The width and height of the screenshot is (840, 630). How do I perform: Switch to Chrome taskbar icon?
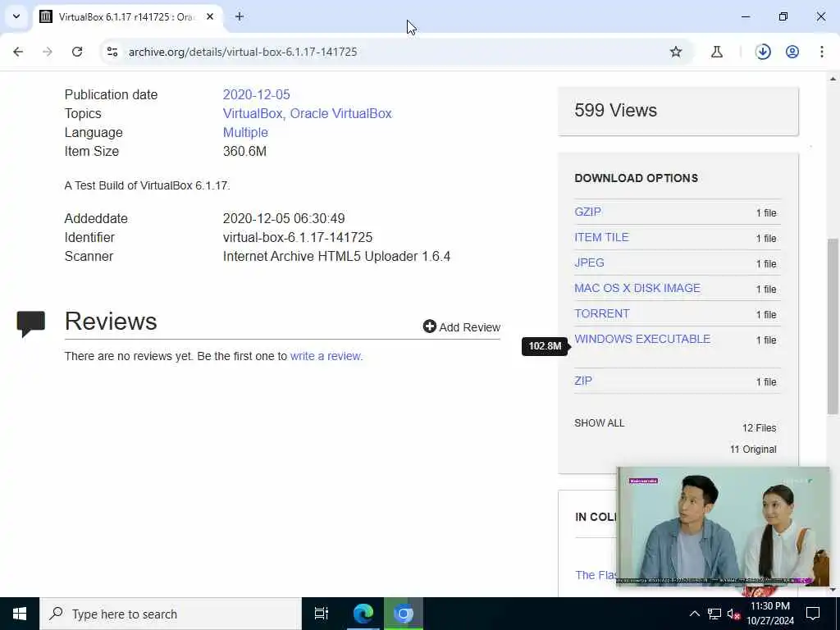pyautogui.click(x=404, y=614)
